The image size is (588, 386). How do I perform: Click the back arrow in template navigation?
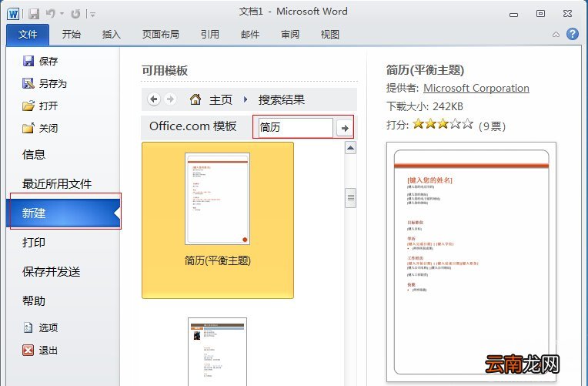click(x=153, y=99)
